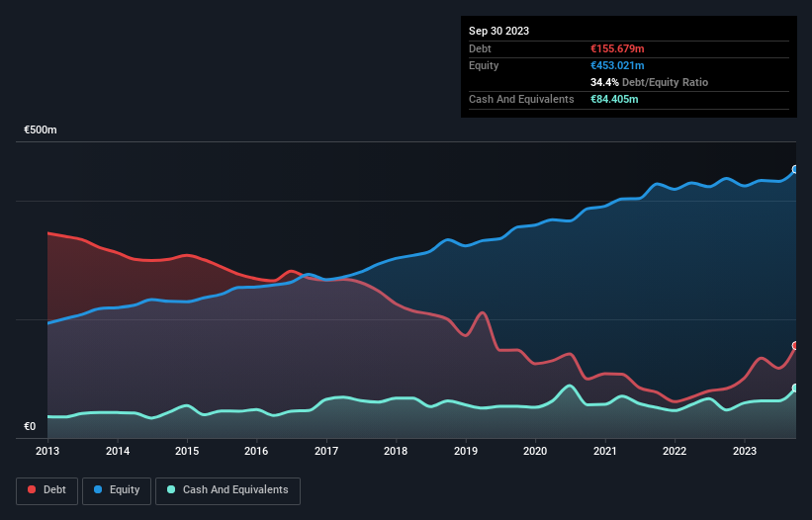Click the 2016 x-axis label
Image resolution: width=812 pixels, height=520 pixels.
pyautogui.click(x=256, y=451)
